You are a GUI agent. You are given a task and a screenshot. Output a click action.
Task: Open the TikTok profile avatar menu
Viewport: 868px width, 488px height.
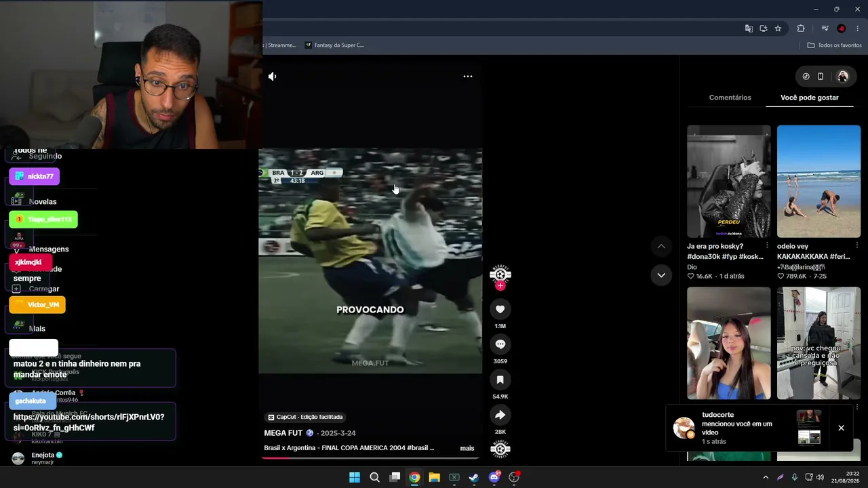point(843,77)
